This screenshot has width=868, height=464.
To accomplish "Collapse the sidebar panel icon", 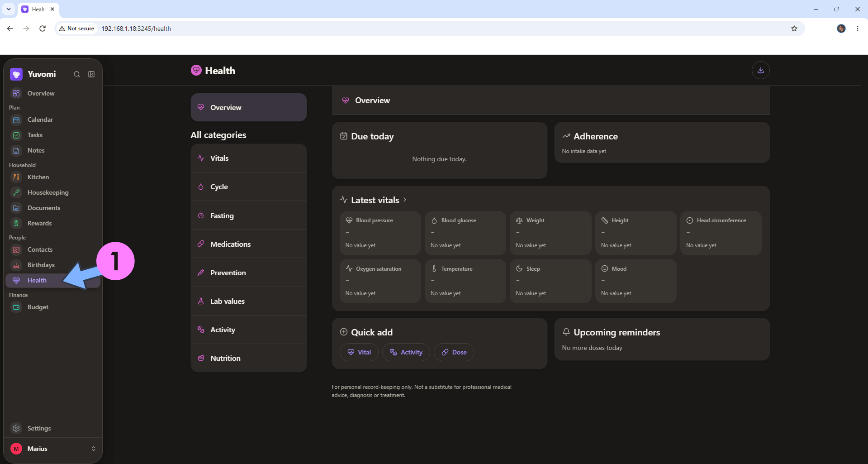I will (x=91, y=74).
